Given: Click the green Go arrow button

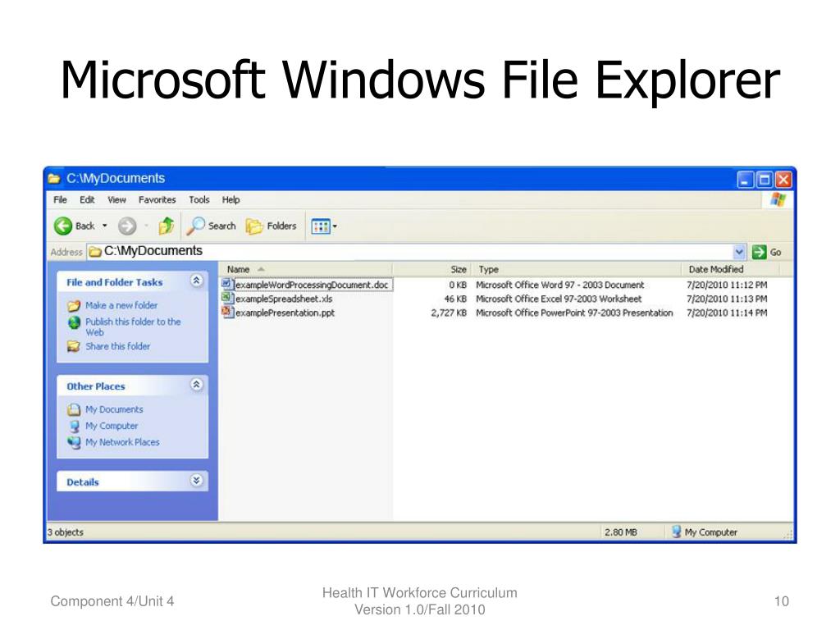Looking at the screenshot, I should pos(759,252).
